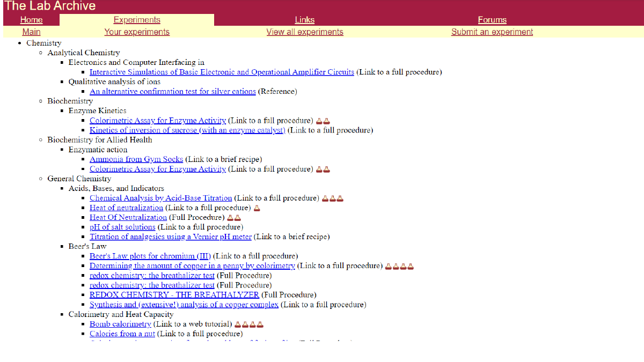This screenshot has width=644, height=362.
Task: Open the Home tab
Action: [x=31, y=20]
